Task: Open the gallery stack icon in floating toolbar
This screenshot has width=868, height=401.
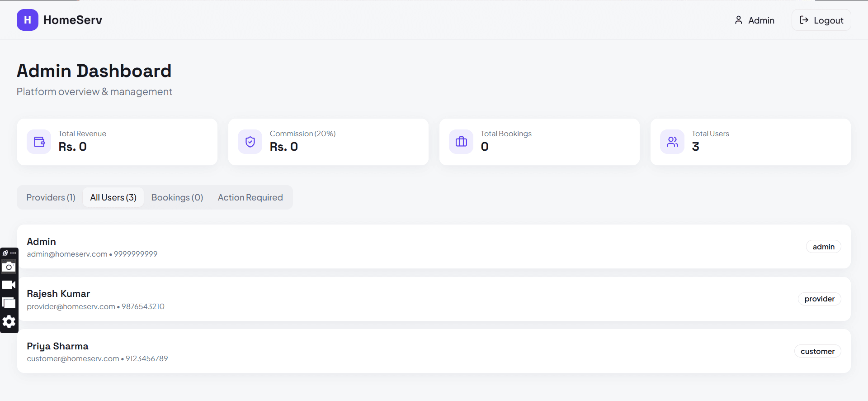Action: click(x=9, y=303)
